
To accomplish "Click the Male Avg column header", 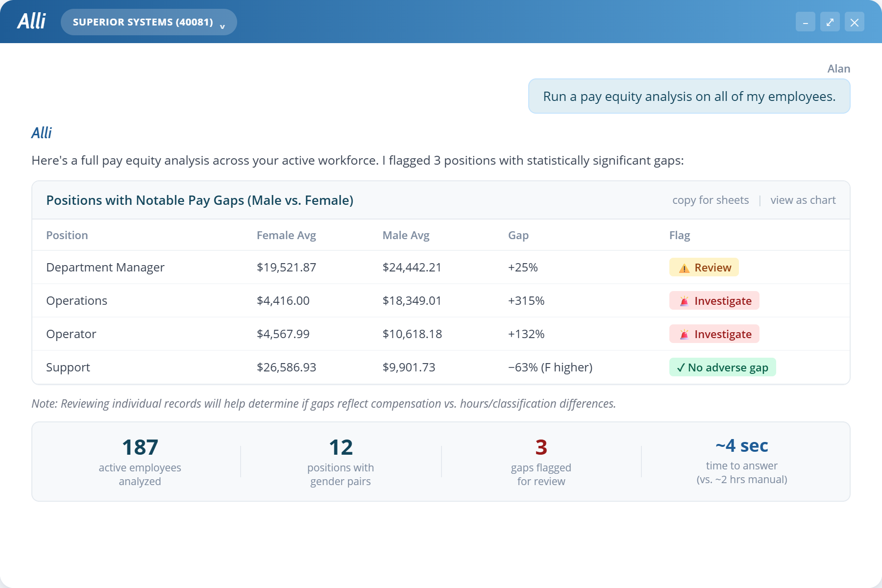I will point(406,235).
